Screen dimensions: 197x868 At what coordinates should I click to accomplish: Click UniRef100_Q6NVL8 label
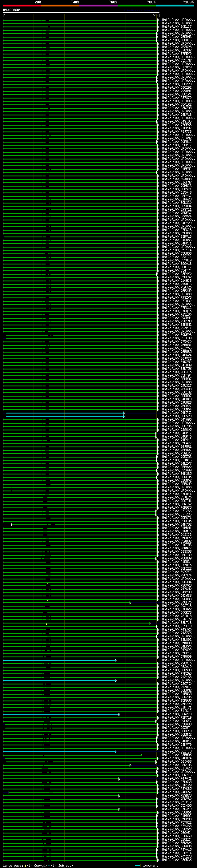coord(177,115)
